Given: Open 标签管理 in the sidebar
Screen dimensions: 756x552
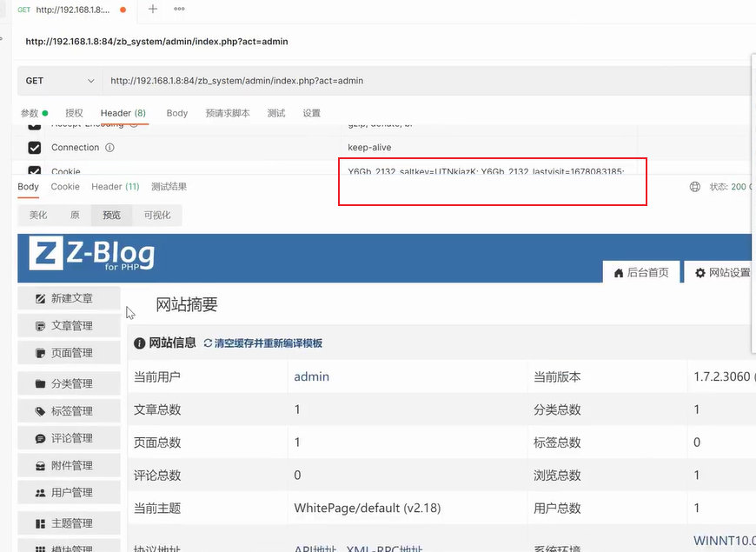Looking at the screenshot, I should point(69,411).
